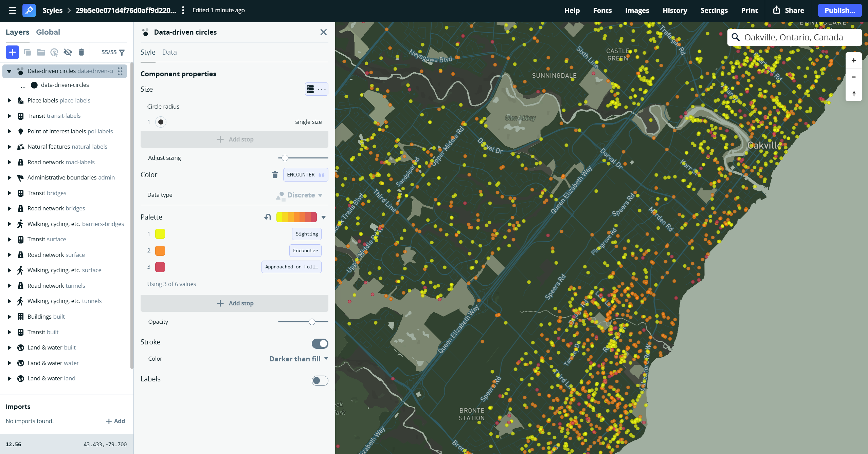Viewport: 868px width, 454px height.
Task: Enable the Labels switch
Action: click(320, 380)
